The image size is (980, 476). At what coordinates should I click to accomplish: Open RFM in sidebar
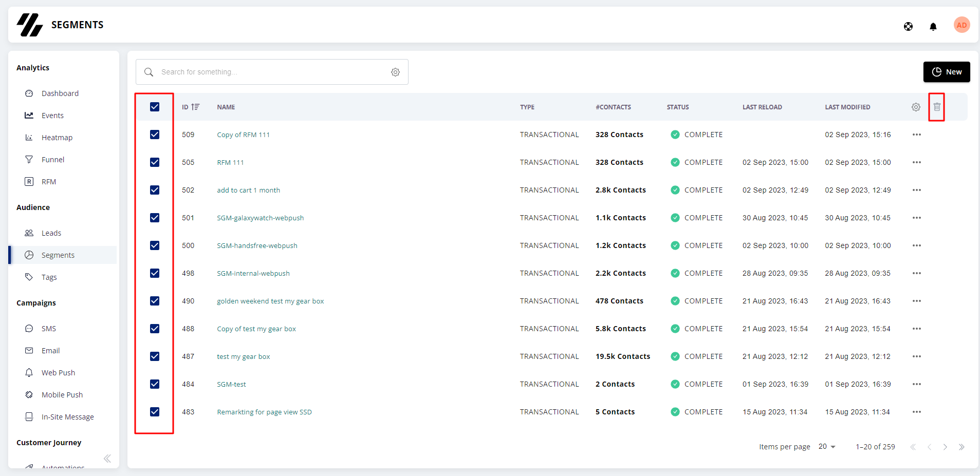click(x=49, y=182)
